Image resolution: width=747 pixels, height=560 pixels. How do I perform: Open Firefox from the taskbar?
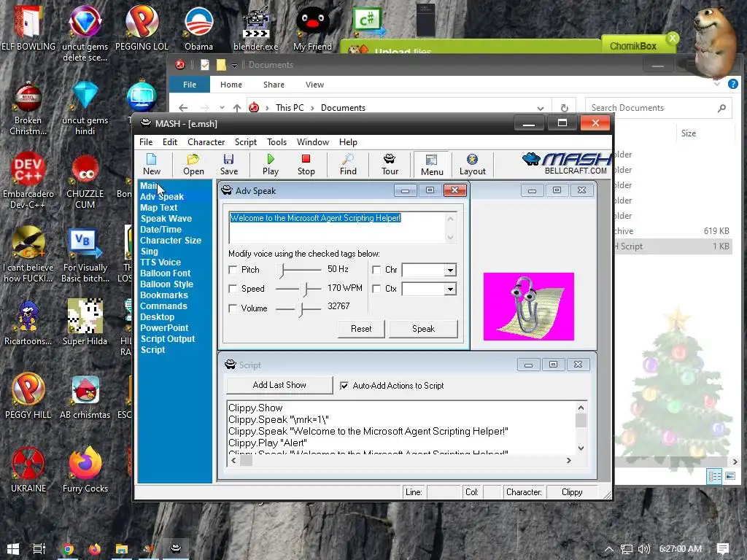click(x=94, y=549)
